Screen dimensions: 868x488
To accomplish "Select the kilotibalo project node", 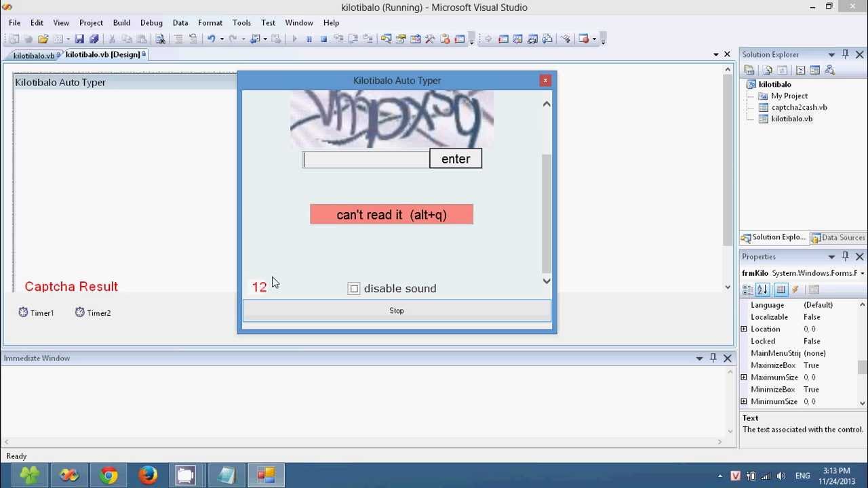I will point(768,84).
